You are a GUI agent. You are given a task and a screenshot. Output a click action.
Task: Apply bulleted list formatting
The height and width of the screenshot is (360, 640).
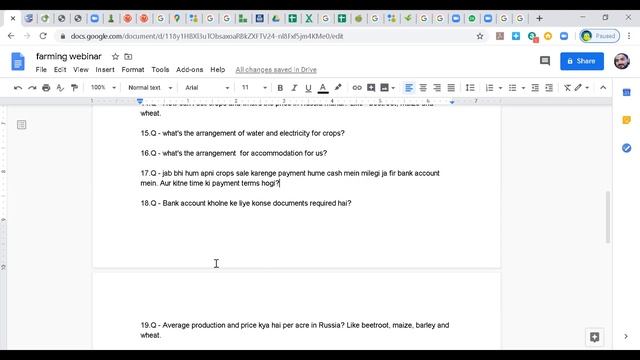point(512,88)
